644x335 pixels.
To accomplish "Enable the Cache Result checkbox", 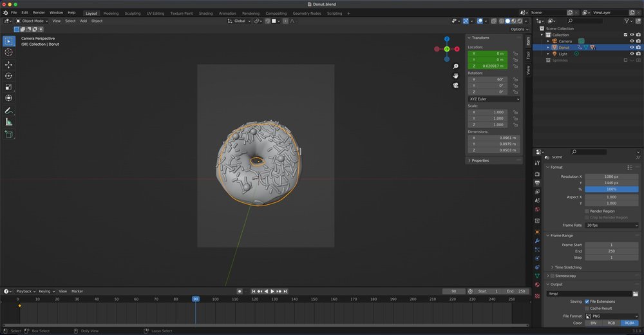I will [x=587, y=309].
